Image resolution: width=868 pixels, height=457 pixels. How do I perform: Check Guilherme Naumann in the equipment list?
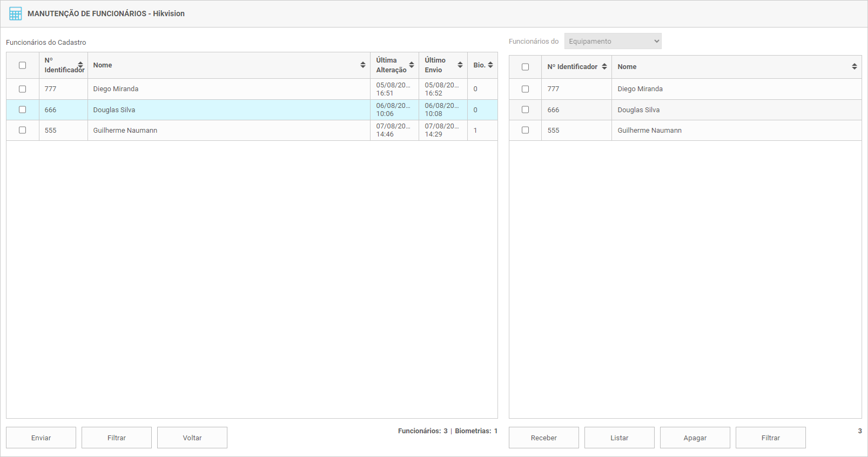click(x=525, y=130)
